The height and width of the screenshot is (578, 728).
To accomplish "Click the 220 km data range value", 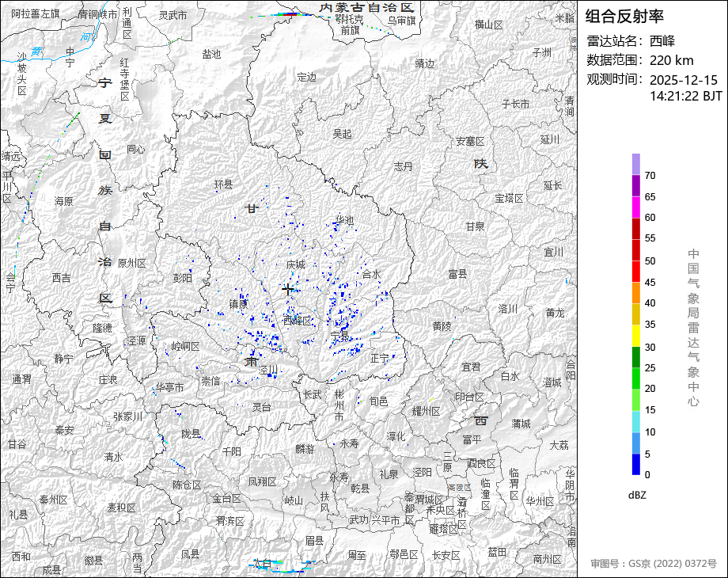I will pyautogui.click(x=671, y=60).
